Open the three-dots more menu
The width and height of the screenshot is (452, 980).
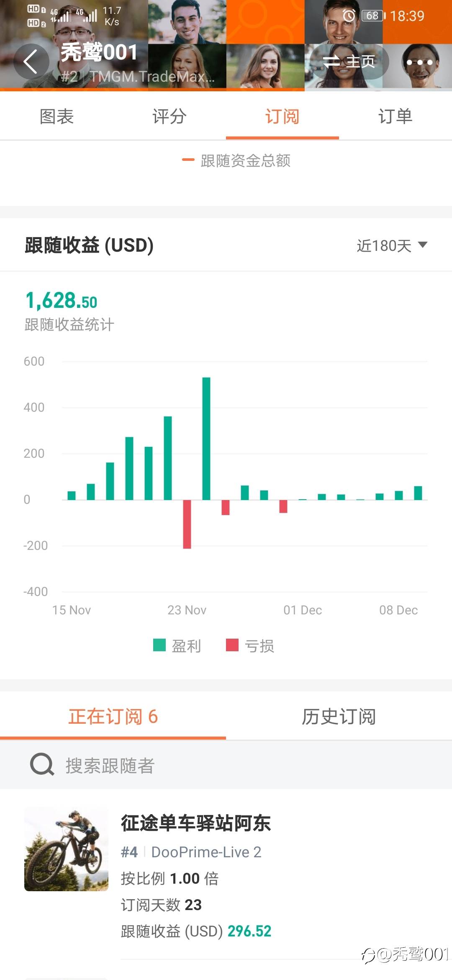click(419, 62)
